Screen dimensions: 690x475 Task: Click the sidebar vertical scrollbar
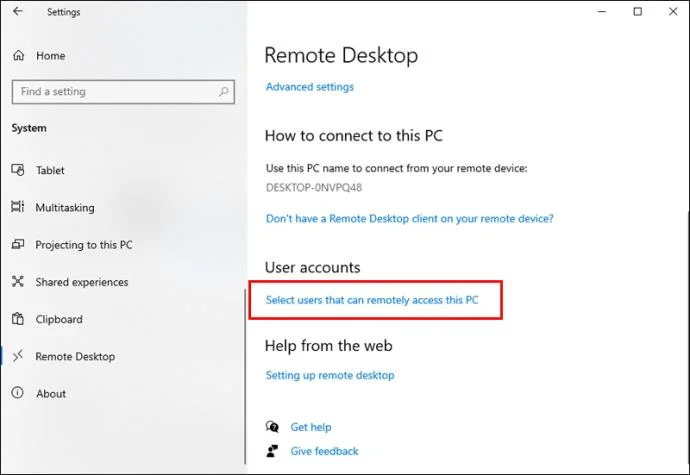245,376
